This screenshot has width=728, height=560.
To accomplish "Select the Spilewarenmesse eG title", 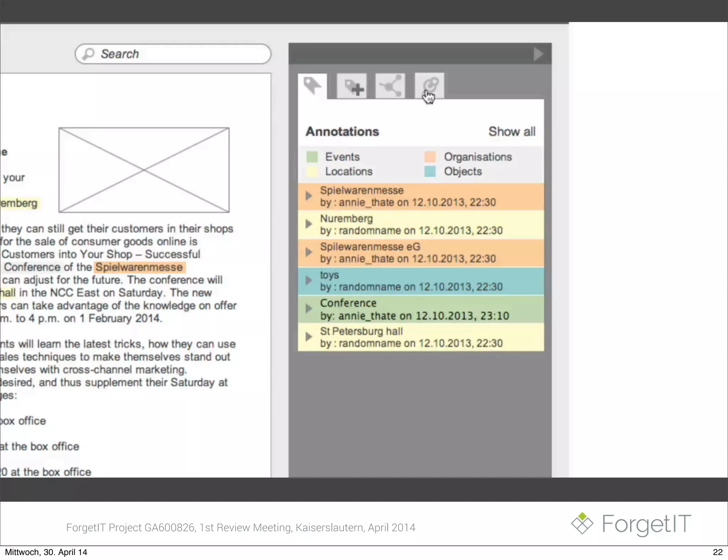I will coord(370,247).
